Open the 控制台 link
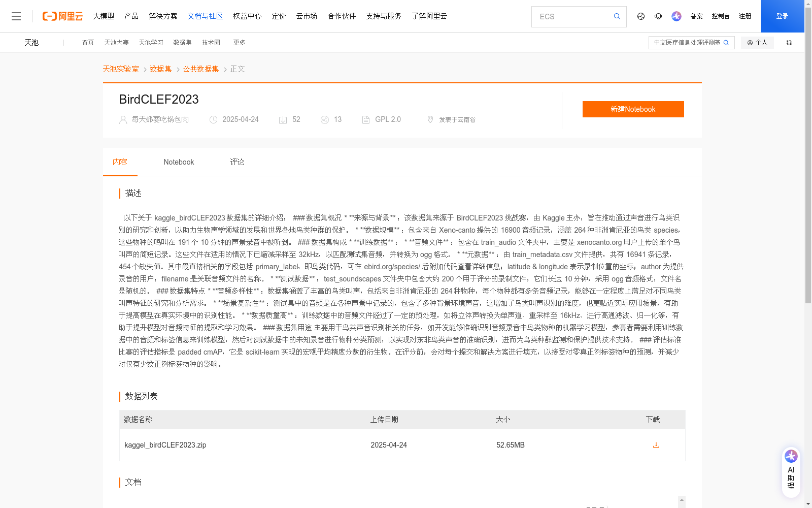 tap(720, 16)
